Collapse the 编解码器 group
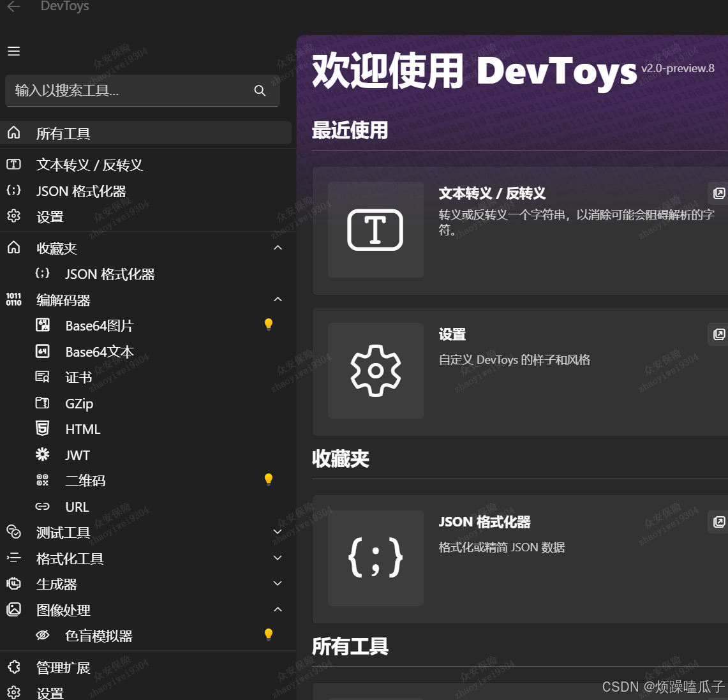Screen dimensions: 728x700 (278, 299)
